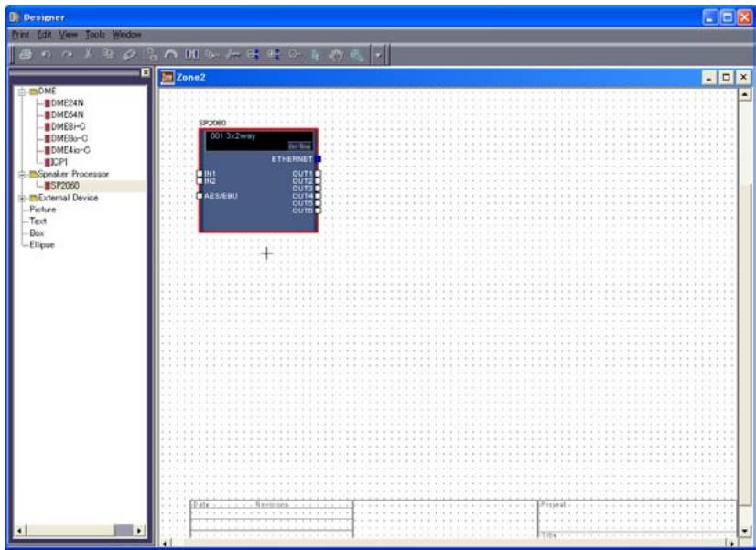Image resolution: width=756 pixels, height=550 pixels.
Task: Click the OUT4 output port
Action: (318, 196)
